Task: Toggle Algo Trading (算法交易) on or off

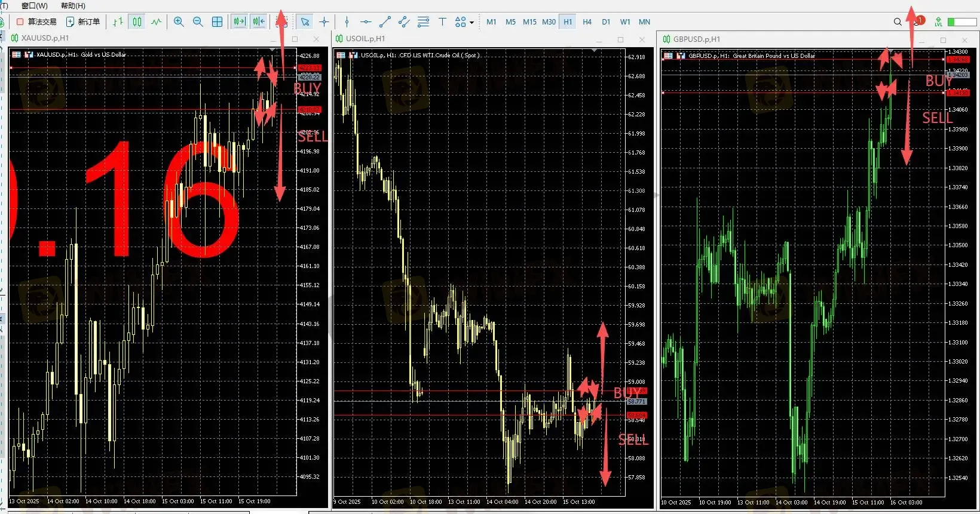Action: (36, 22)
